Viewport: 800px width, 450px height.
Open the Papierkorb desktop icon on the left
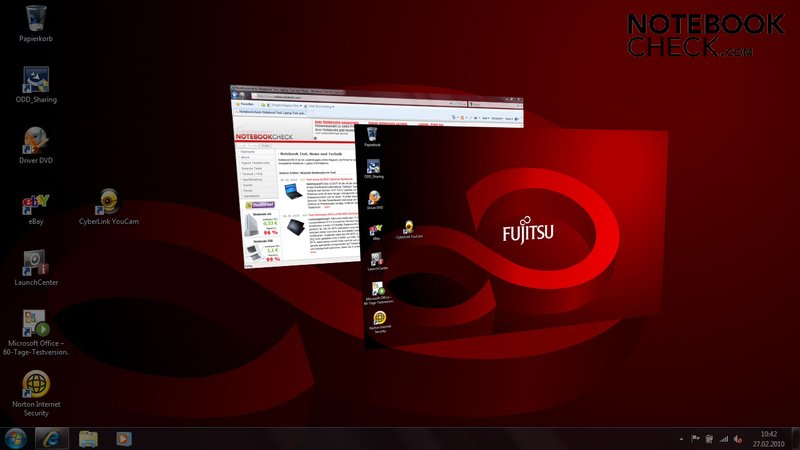coord(36,23)
